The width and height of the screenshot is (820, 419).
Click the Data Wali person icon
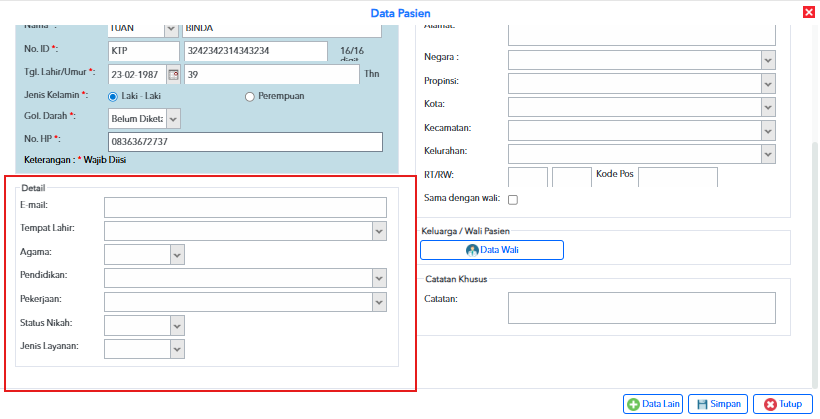point(472,250)
